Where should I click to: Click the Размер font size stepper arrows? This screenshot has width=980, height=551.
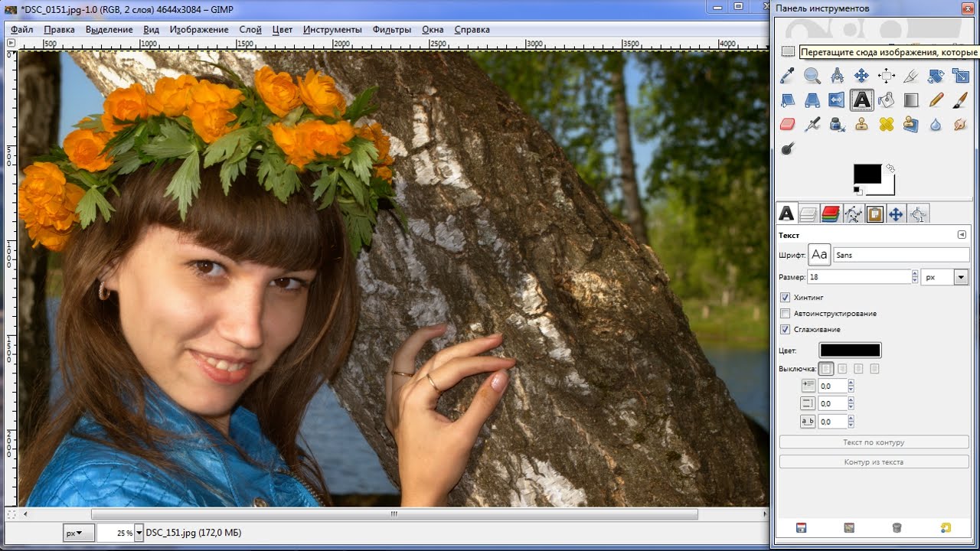(x=915, y=277)
